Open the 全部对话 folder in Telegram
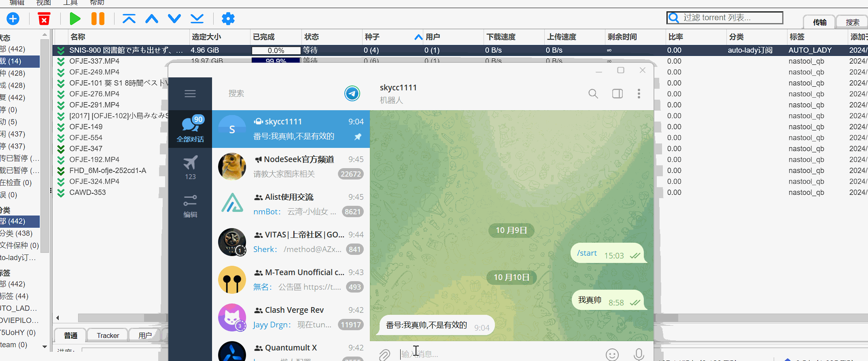868x361 pixels. click(x=190, y=129)
